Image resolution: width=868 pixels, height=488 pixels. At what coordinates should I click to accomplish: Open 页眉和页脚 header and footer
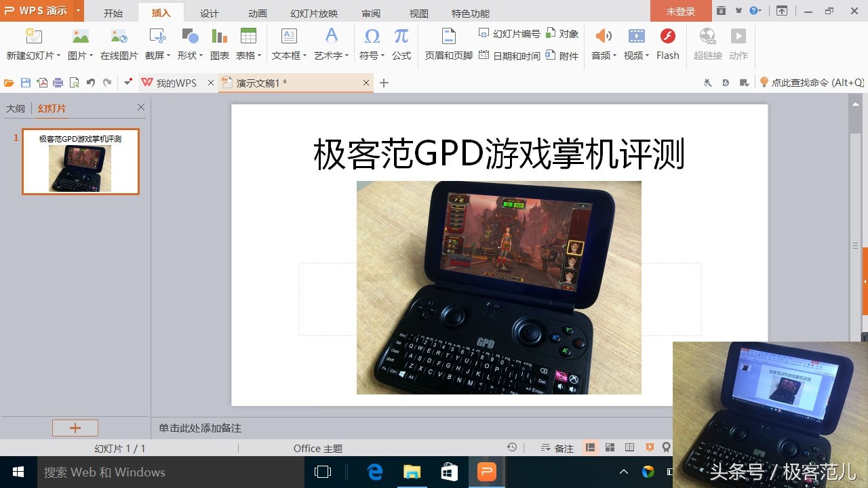(x=448, y=44)
